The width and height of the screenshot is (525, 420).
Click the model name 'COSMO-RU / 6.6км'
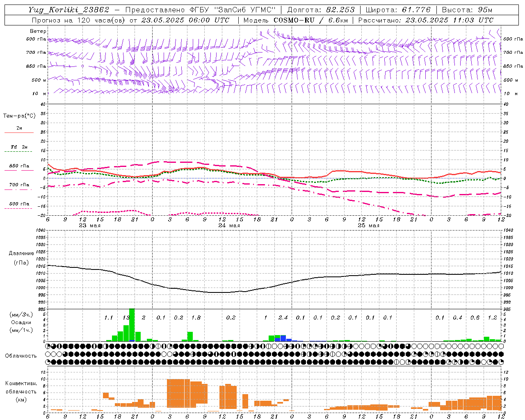[x=310, y=20]
